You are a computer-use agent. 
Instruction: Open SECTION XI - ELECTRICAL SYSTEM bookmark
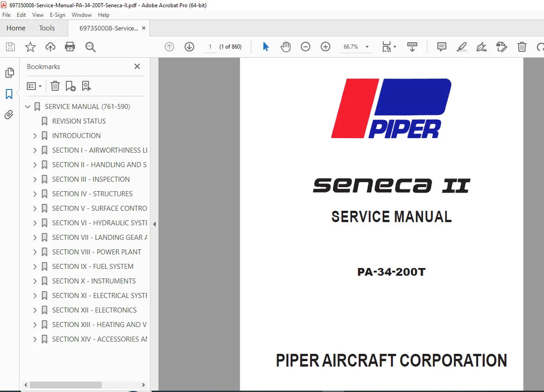tap(99, 296)
